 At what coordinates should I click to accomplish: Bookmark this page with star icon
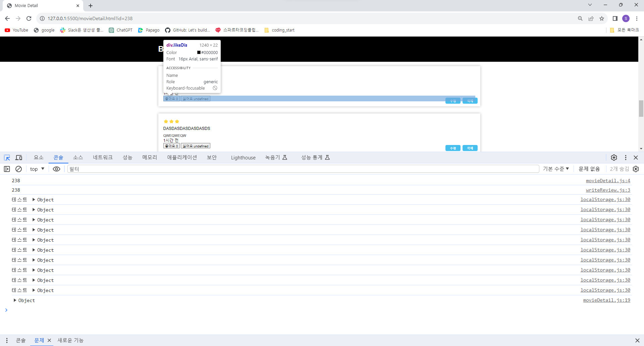pos(602,18)
